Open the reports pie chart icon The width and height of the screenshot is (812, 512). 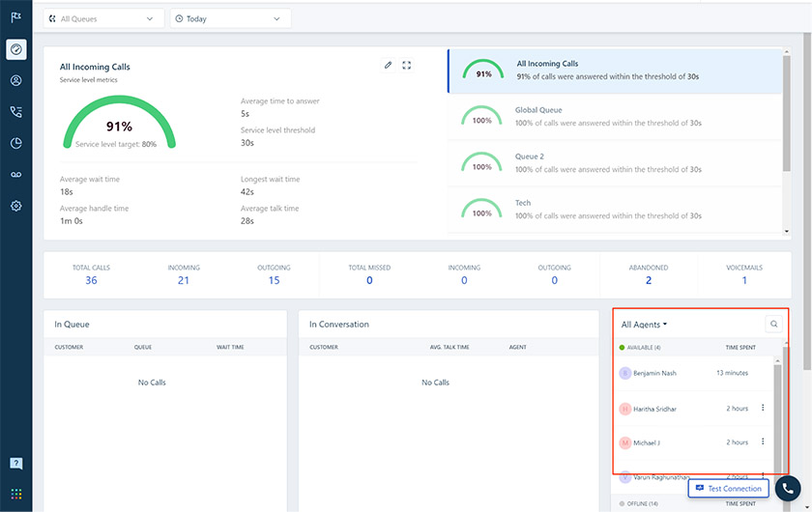point(16,143)
